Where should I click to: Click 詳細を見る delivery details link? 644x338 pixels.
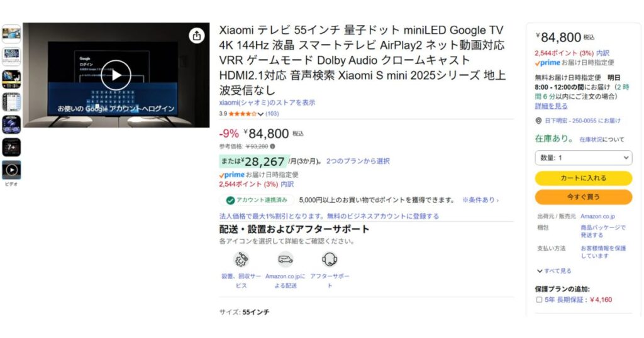[x=551, y=106]
